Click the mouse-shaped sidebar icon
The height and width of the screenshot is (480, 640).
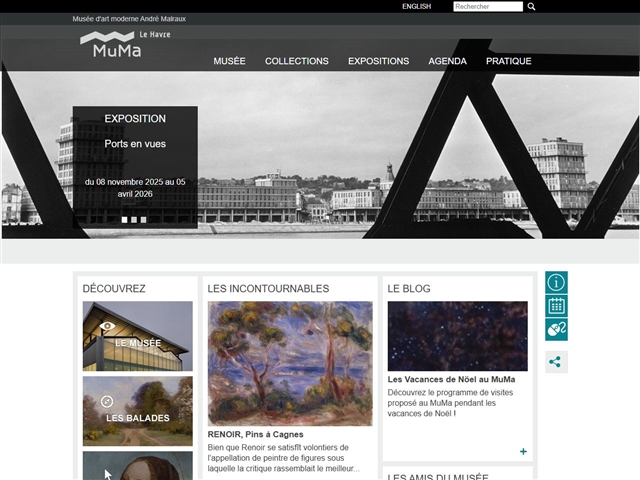pyautogui.click(x=556, y=330)
